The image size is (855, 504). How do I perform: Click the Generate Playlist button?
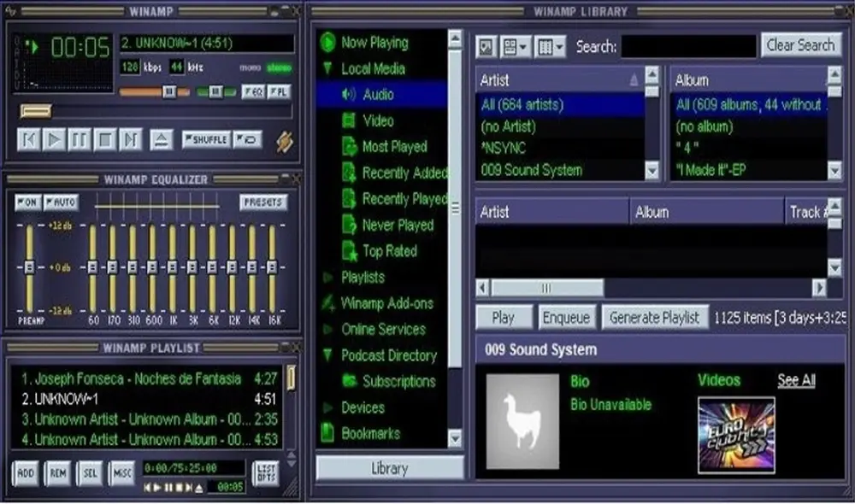655,317
